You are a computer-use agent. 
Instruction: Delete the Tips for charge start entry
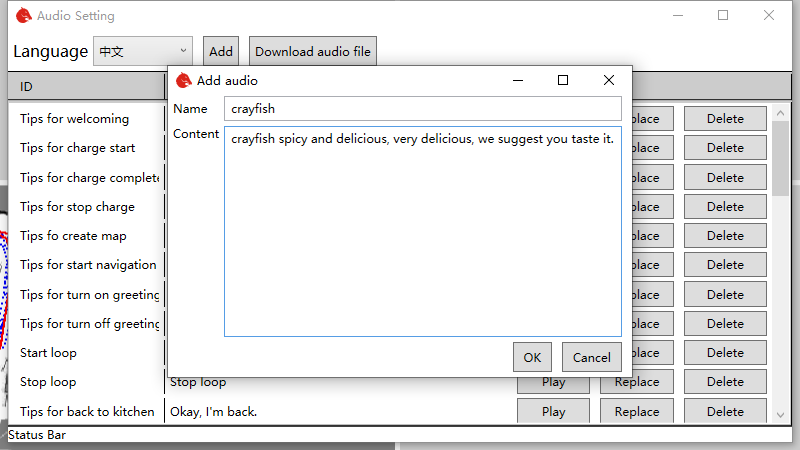pyautogui.click(x=725, y=148)
